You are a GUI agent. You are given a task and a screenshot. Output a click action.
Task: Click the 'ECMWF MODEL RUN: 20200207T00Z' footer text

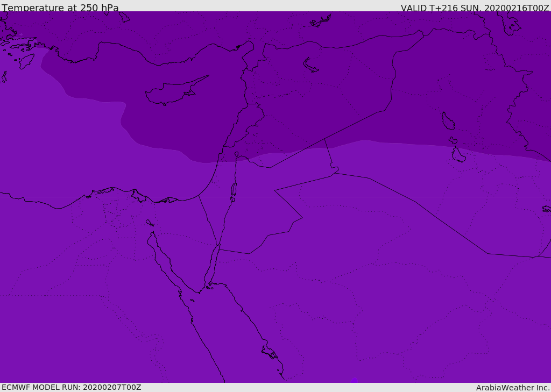pos(72,387)
